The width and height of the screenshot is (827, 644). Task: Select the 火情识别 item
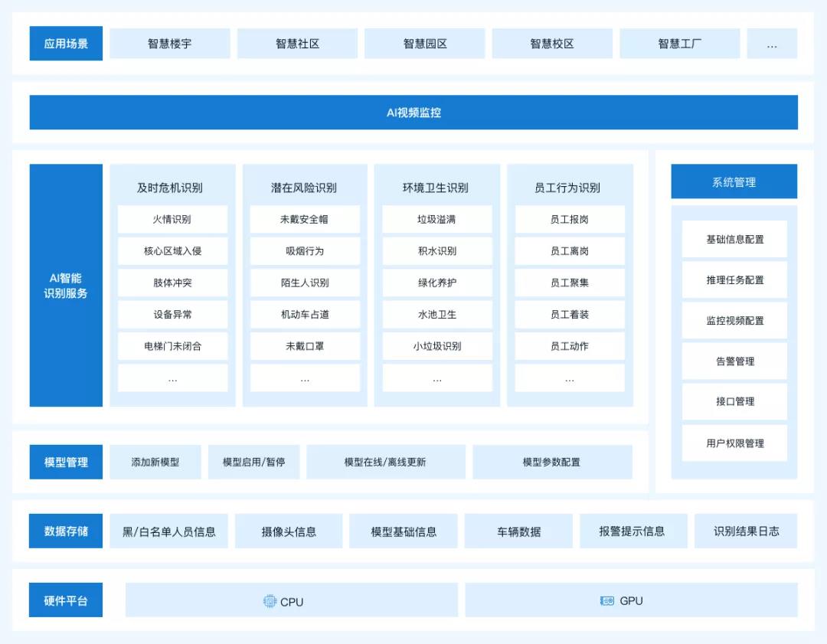pyautogui.click(x=172, y=220)
